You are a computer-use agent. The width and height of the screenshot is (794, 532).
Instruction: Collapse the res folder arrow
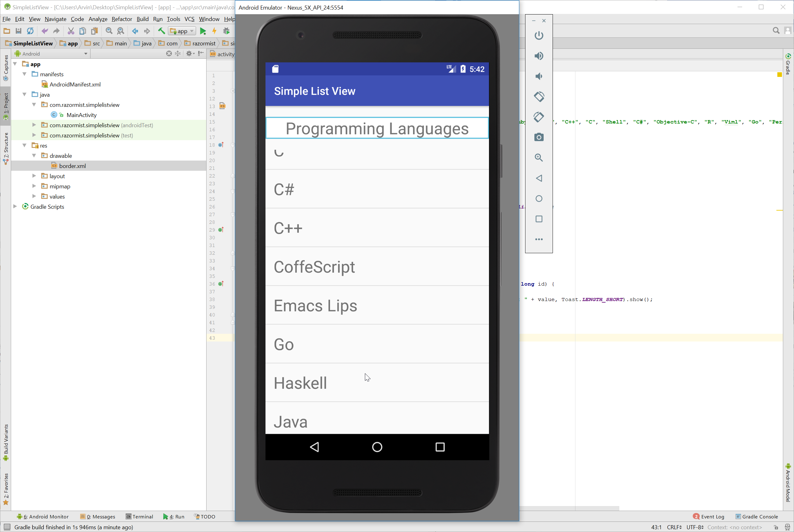click(x=24, y=145)
